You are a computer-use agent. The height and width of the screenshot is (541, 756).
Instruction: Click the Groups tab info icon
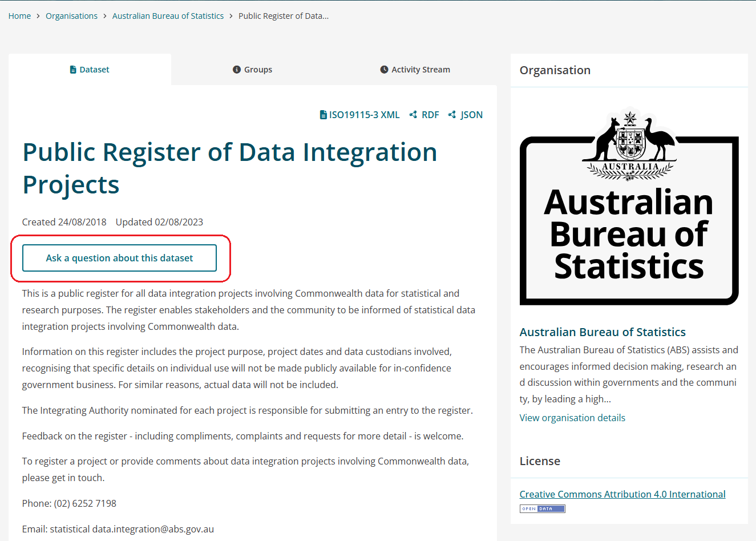coord(237,70)
